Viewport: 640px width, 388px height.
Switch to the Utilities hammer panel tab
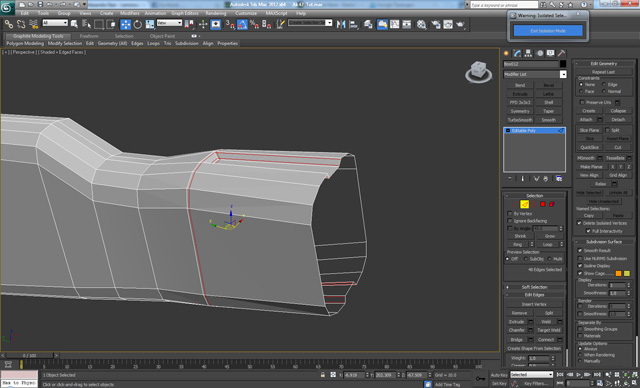(x=562, y=53)
